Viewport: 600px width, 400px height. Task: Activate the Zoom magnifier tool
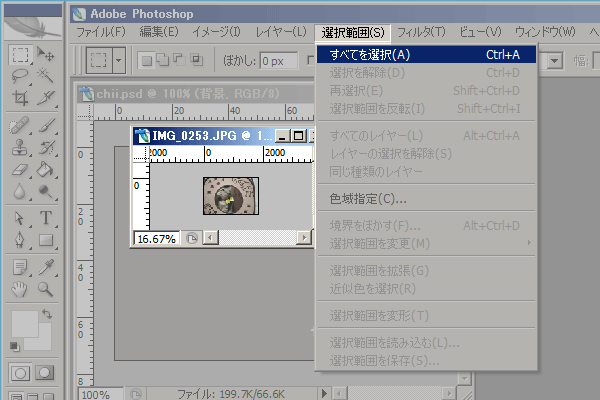pos(46,289)
